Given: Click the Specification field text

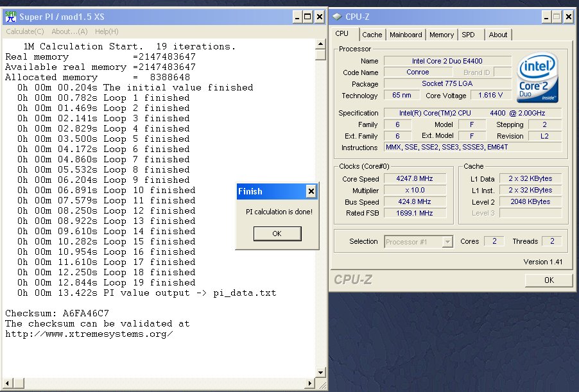Looking at the screenshot, I should [472, 113].
